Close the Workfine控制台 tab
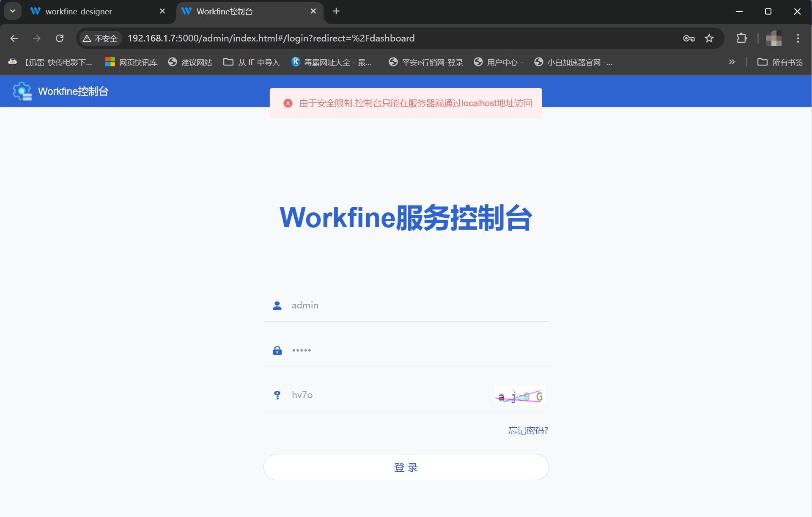The width and height of the screenshot is (812, 517). point(313,11)
